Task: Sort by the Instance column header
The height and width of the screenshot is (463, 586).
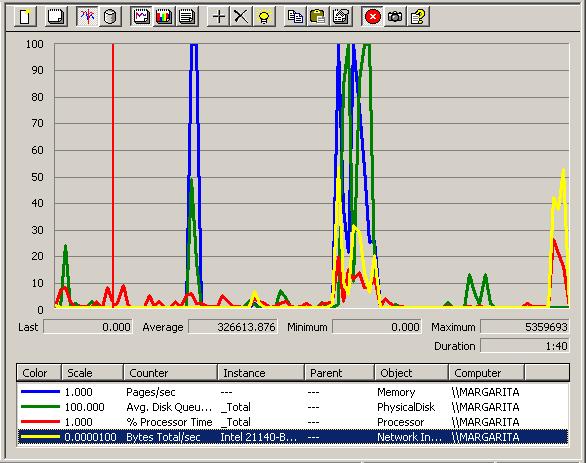Action: [261, 373]
